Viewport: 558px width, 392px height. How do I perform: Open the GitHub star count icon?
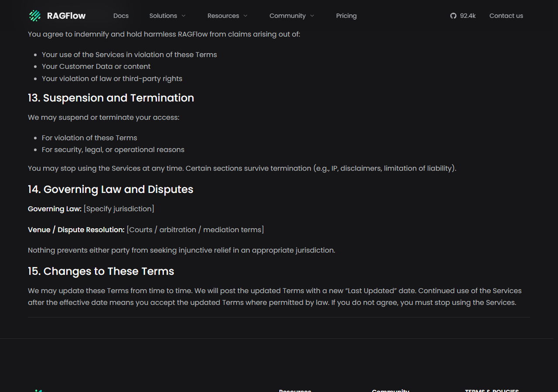tap(453, 16)
